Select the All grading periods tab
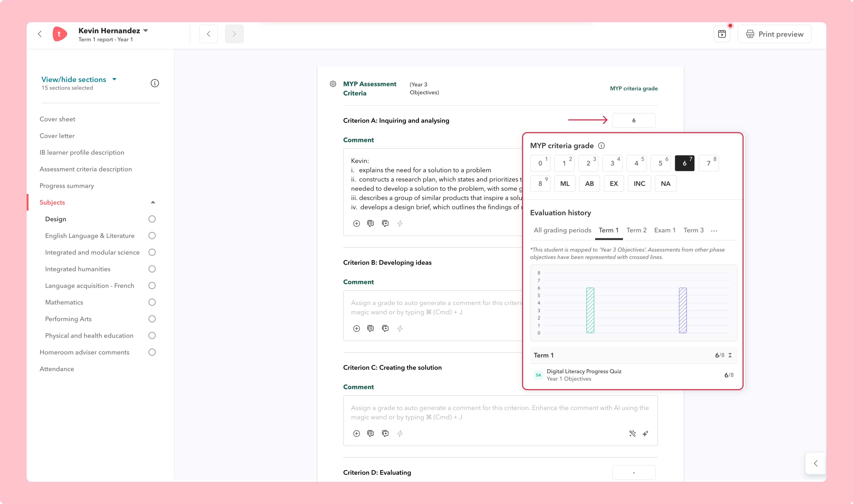Viewport: 853px width, 504px height. 562,230
